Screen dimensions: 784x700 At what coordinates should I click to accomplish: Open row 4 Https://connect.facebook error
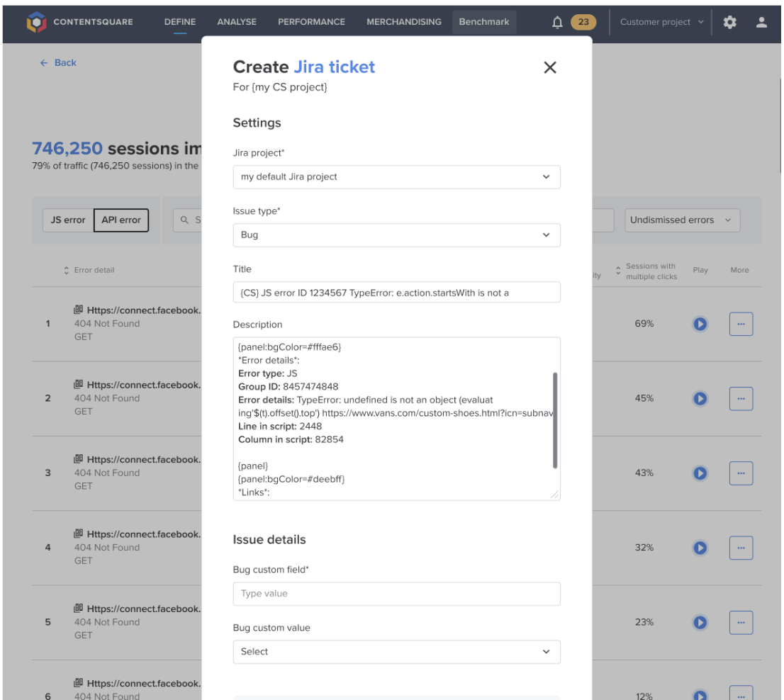click(x=143, y=534)
